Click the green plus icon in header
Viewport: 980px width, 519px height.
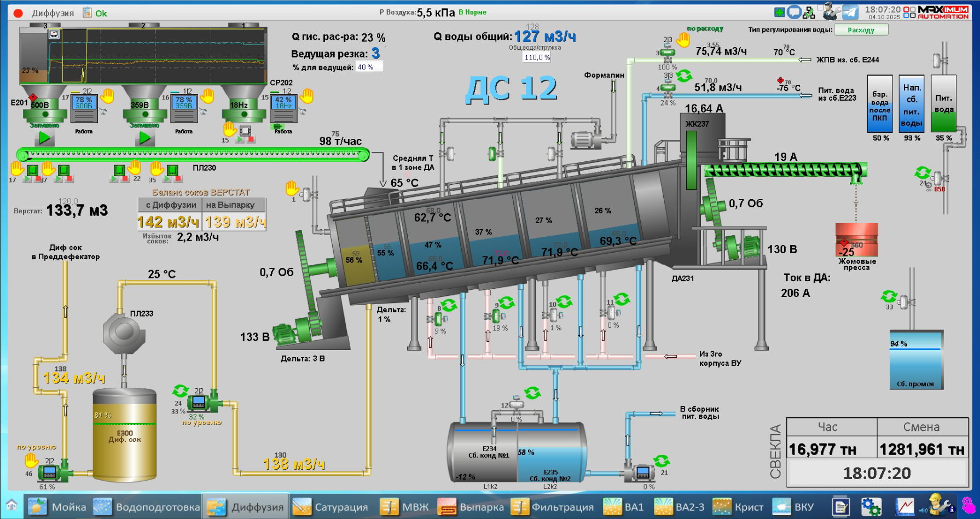[780, 12]
